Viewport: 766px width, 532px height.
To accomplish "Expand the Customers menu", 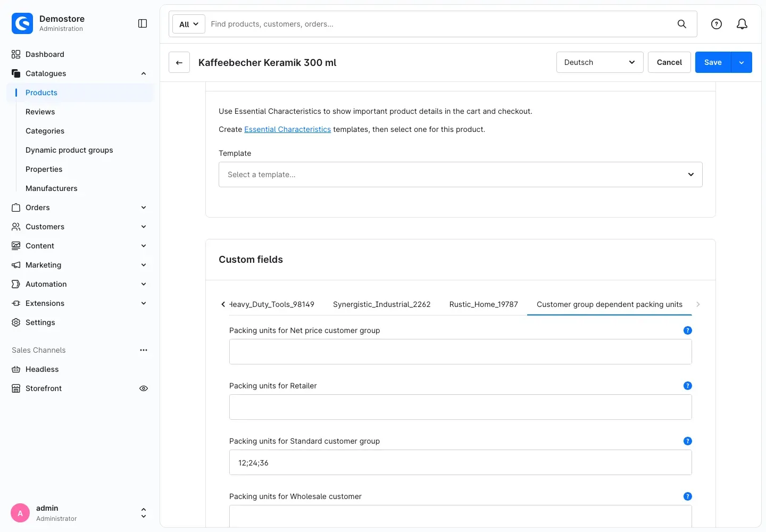I will [x=144, y=227].
